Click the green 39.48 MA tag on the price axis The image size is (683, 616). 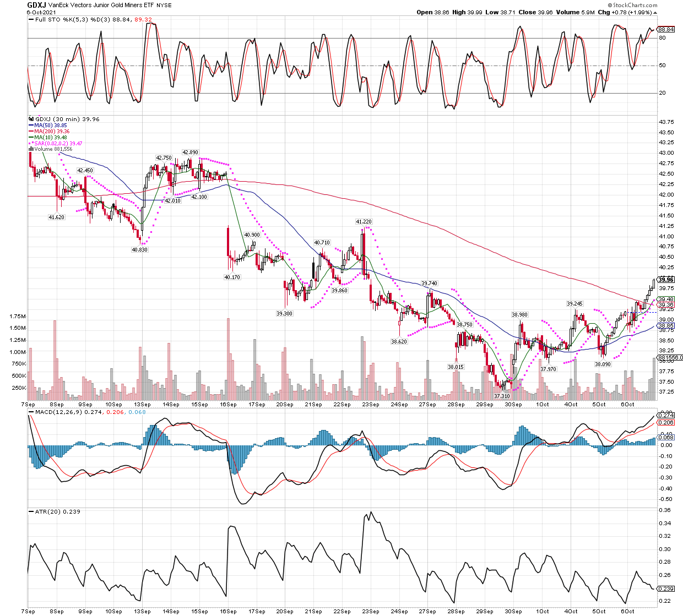666,299
